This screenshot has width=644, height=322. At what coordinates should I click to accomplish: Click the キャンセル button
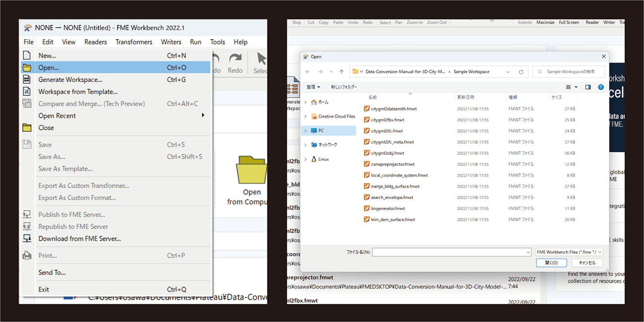[x=587, y=263]
